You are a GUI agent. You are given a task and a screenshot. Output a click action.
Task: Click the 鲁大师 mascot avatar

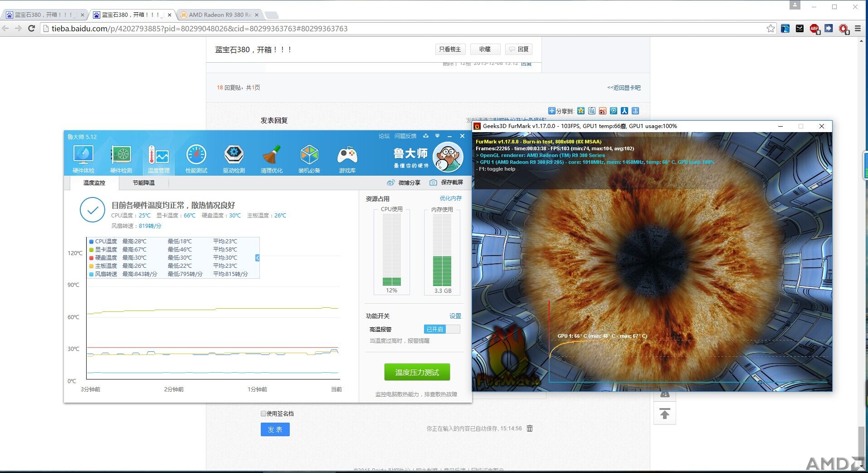click(x=448, y=157)
